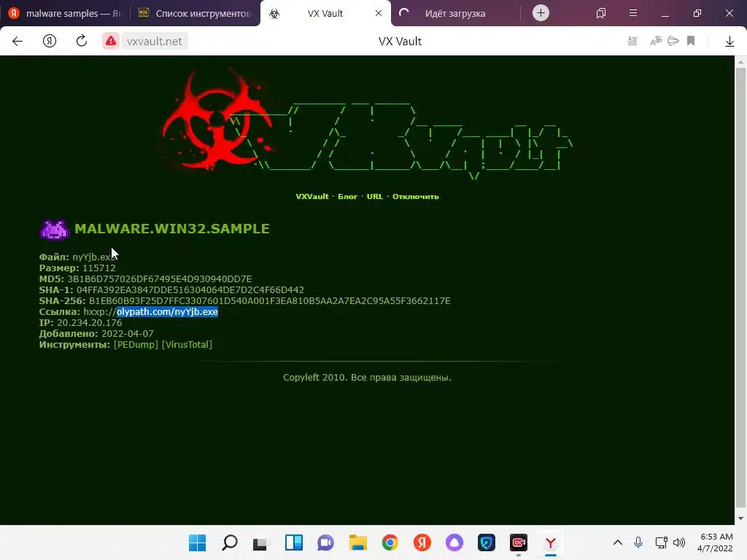Open taskbar Search magnifier
The width and height of the screenshot is (747, 560).
click(230, 542)
